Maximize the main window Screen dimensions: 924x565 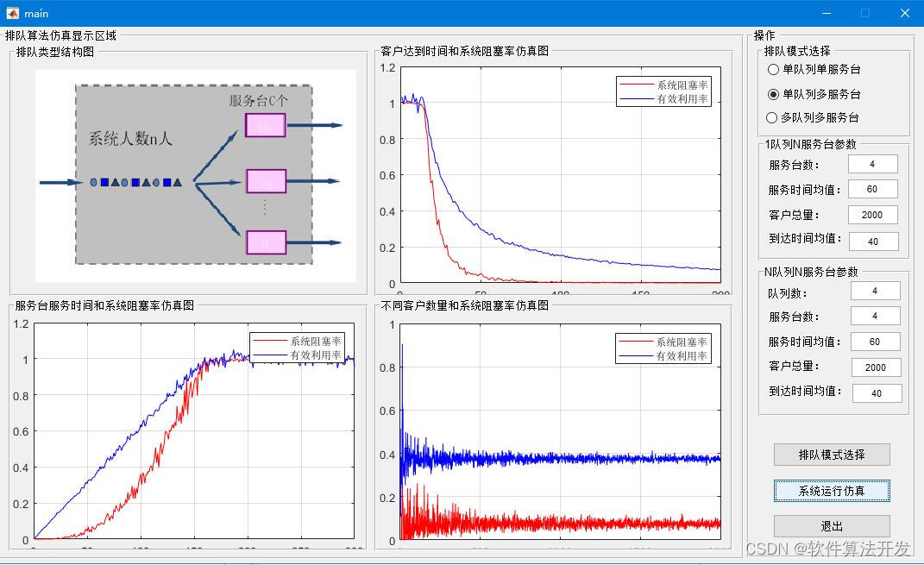coord(865,13)
